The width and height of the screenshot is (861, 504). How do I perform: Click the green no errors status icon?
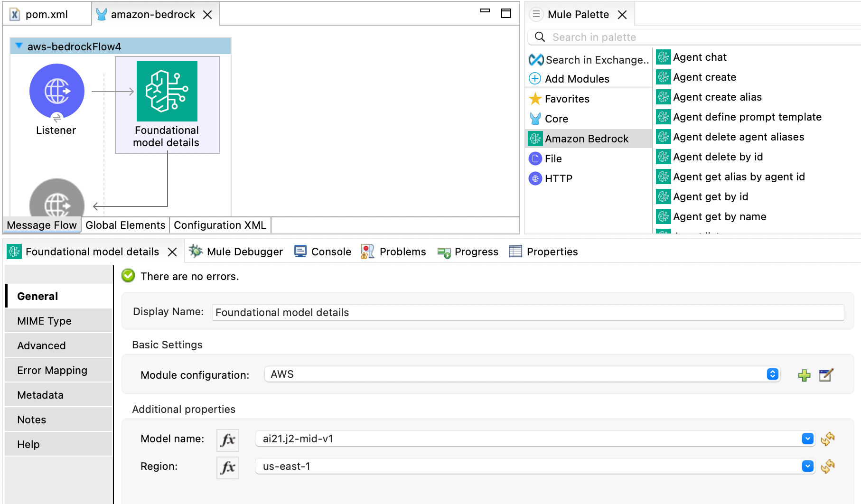coord(128,276)
